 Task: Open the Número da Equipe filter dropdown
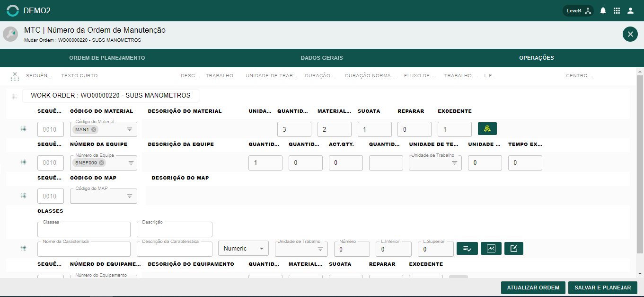click(x=131, y=163)
